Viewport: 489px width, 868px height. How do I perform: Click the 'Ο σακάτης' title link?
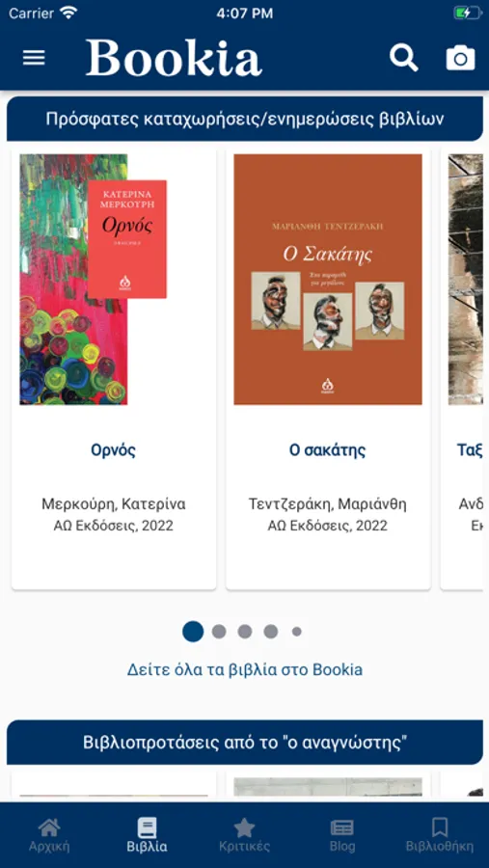(328, 450)
